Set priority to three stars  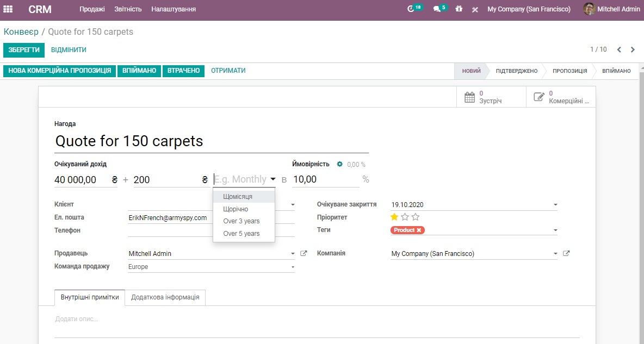pyautogui.click(x=416, y=217)
